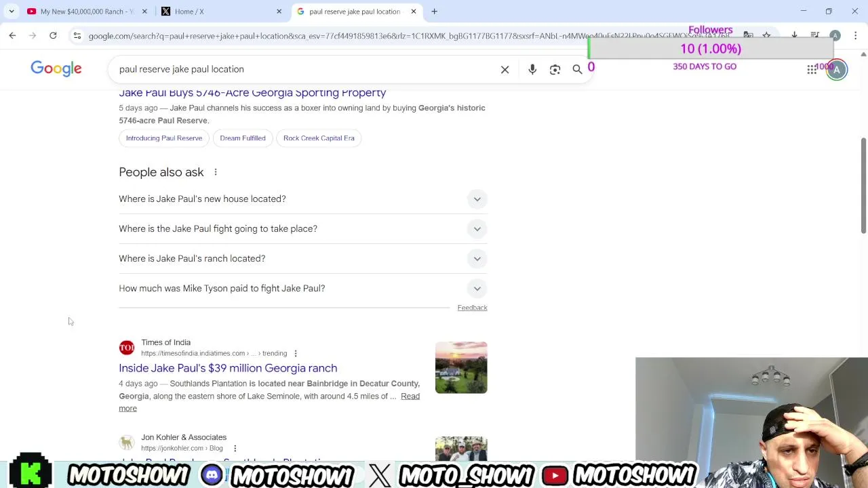Click the People also ask heading

coord(161,172)
